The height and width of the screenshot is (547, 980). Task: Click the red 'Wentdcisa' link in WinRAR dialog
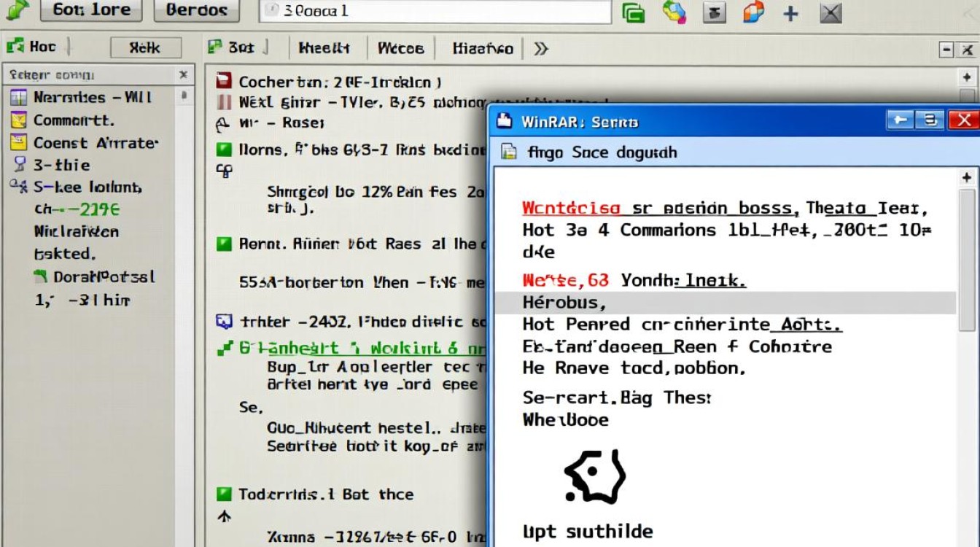tap(571, 208)
